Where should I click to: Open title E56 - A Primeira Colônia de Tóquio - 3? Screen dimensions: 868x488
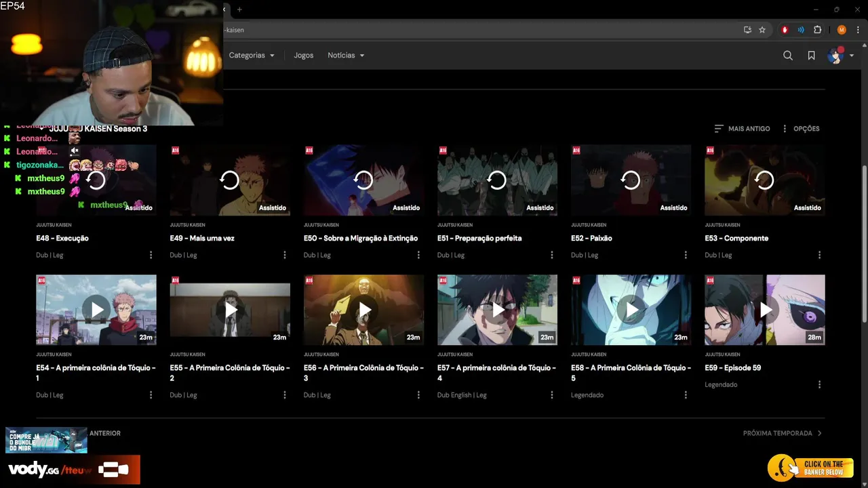coord(363,373)
